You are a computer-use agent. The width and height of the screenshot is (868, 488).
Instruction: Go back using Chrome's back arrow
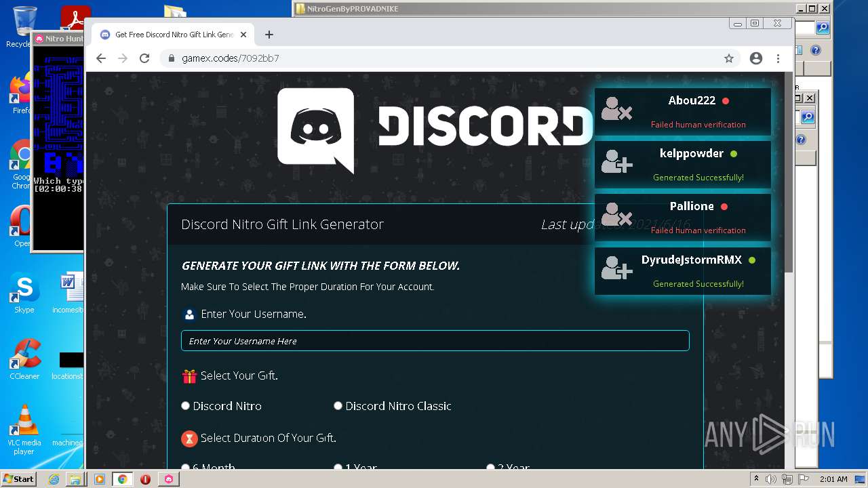pos(101,58)
